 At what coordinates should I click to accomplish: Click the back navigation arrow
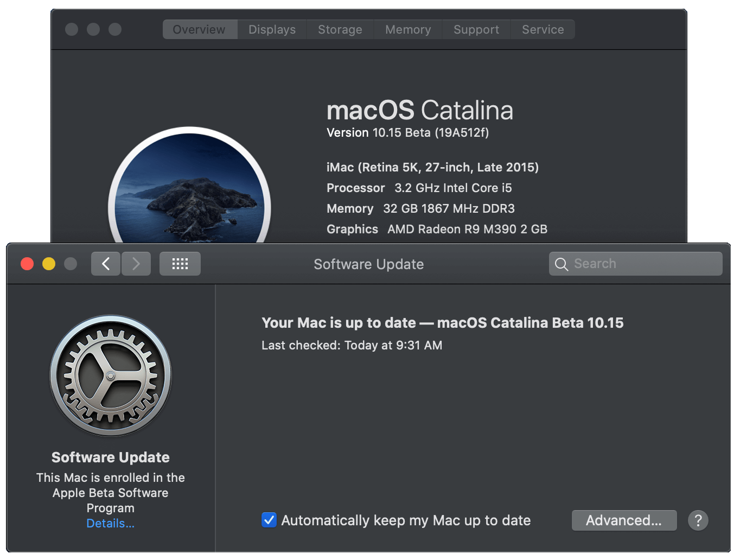point(106,264)
